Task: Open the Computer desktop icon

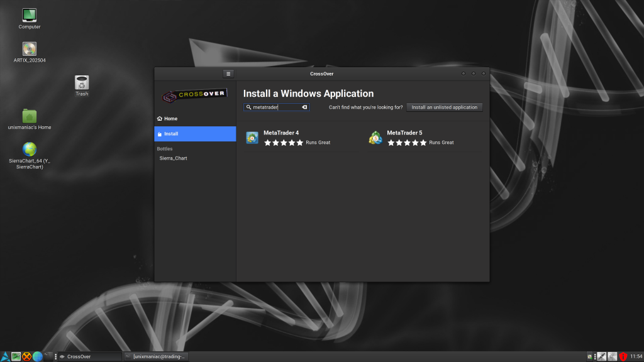Action: (x=29, y=15)
